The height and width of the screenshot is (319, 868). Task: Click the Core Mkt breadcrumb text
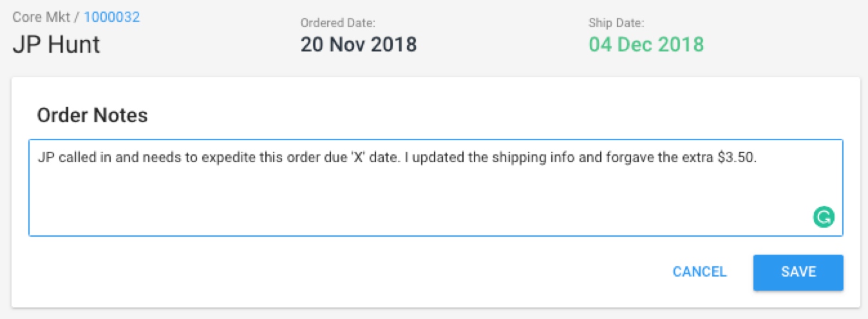(x=40, y=17)
